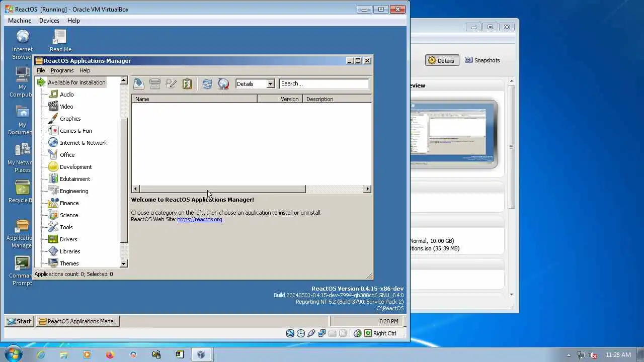Screen dimensions: 644x362
Task: Click the Refresh toolbar icon
Action: (207, 84)
